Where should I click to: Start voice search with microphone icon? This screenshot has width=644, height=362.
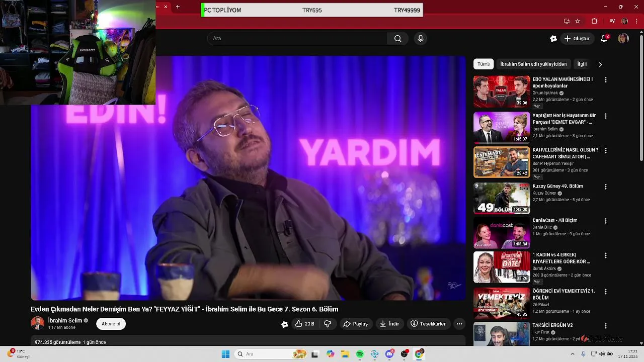[x=421, y=39]
